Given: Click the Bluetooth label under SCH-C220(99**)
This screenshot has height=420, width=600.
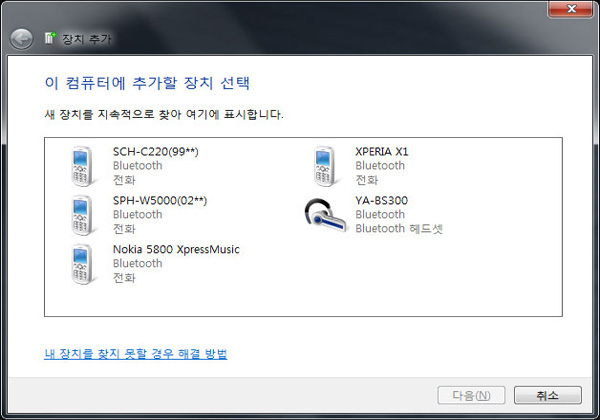Looking at the screenshot, I should [x=138, y=166].
